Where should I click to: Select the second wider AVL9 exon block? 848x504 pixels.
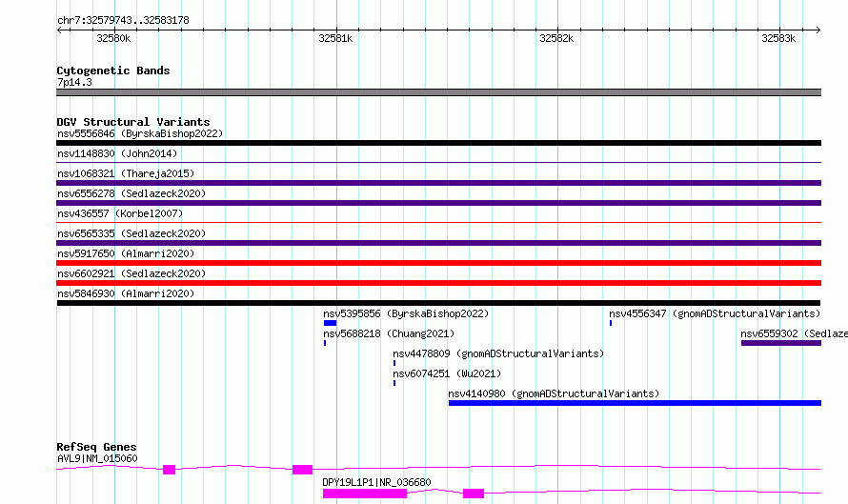[302, 470]
